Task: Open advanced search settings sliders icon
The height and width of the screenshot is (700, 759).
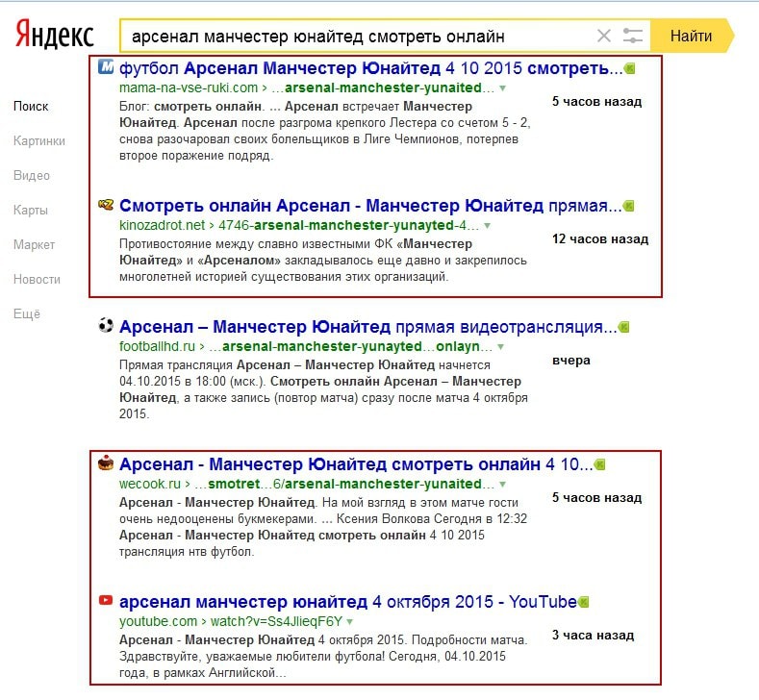Action: coord(632,37)
